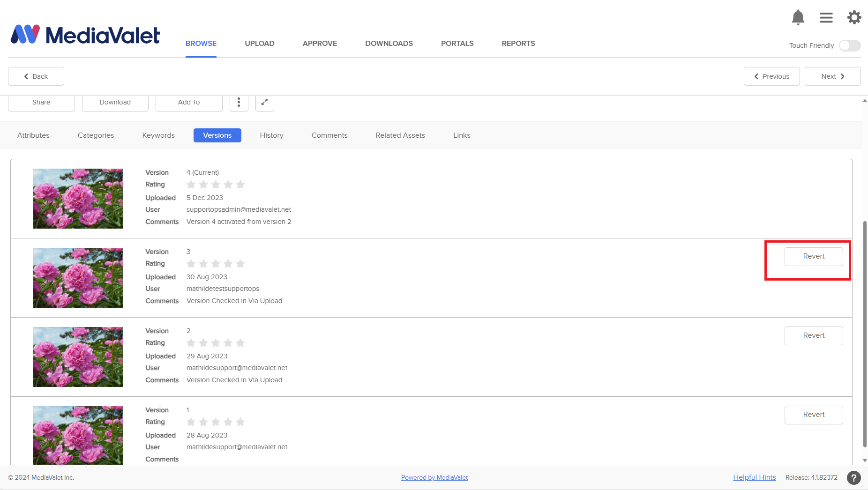Rate version 1 with four stars
The width and height of the screenshot is (868, 490).
click(228, 422)
